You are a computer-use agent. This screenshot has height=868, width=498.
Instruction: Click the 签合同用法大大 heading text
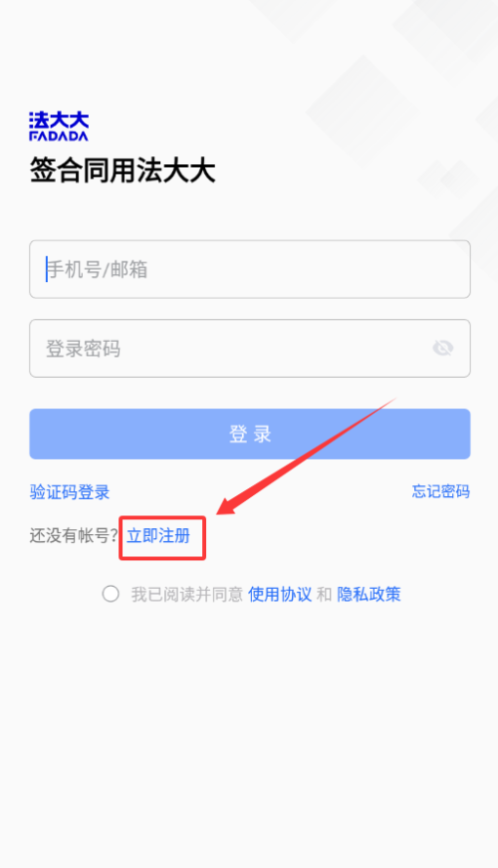coord(123,170)
